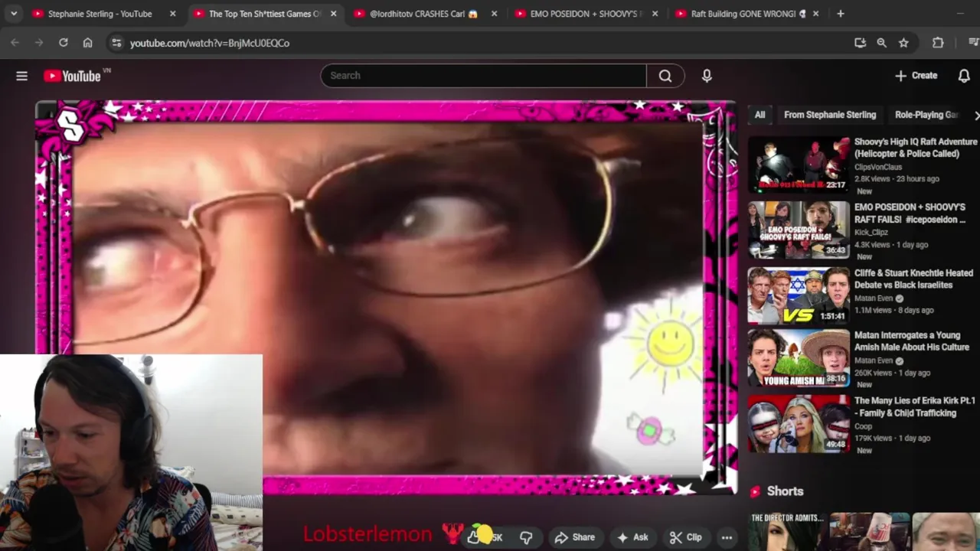This screenshot has height=551, width=980.
Task: Open Cliffe & Stuart Knechtle debate thumbnail
Action: coord(799,296)
